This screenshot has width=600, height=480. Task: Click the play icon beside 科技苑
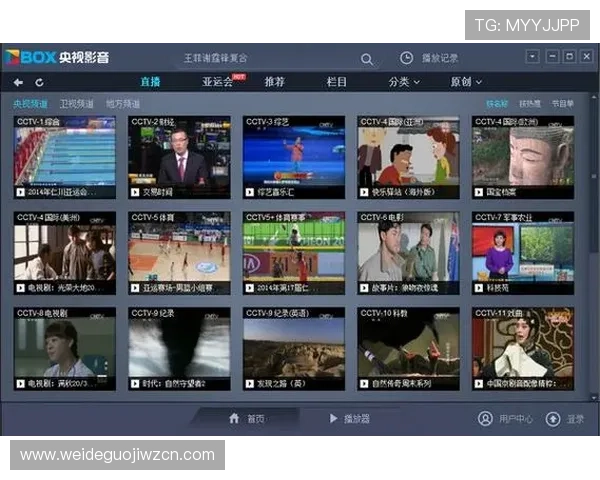pyautogui.click(x=479, y=288)
